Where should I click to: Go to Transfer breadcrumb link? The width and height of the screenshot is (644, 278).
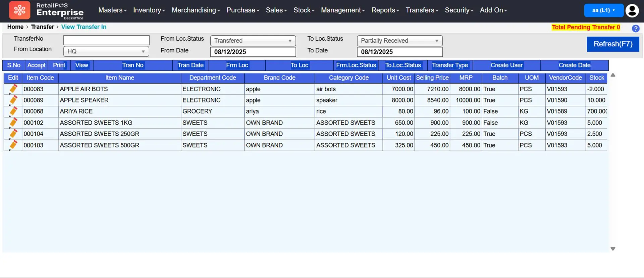(43, 27)
